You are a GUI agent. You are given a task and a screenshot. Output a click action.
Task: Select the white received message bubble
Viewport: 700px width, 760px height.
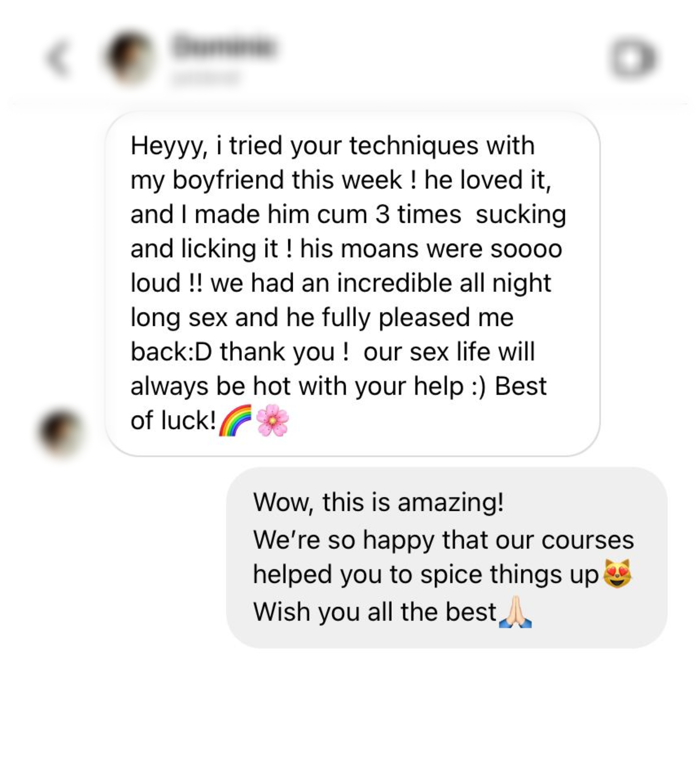353,283
